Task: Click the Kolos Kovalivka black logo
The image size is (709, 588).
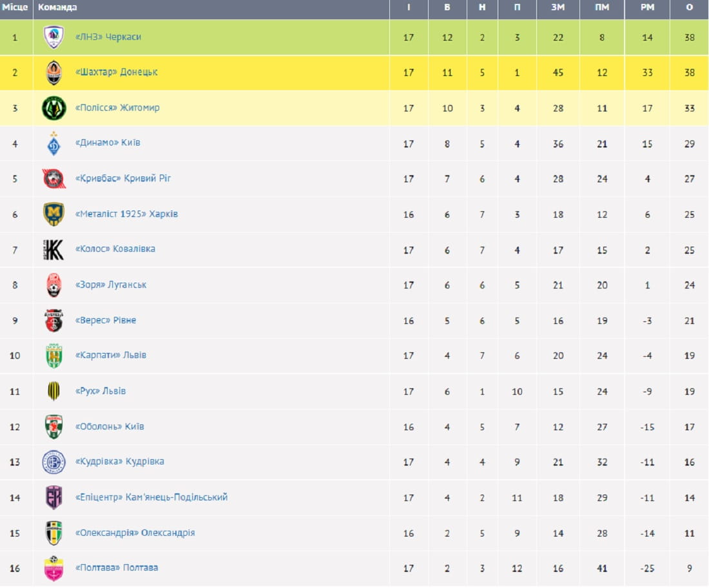Action: 54,249
